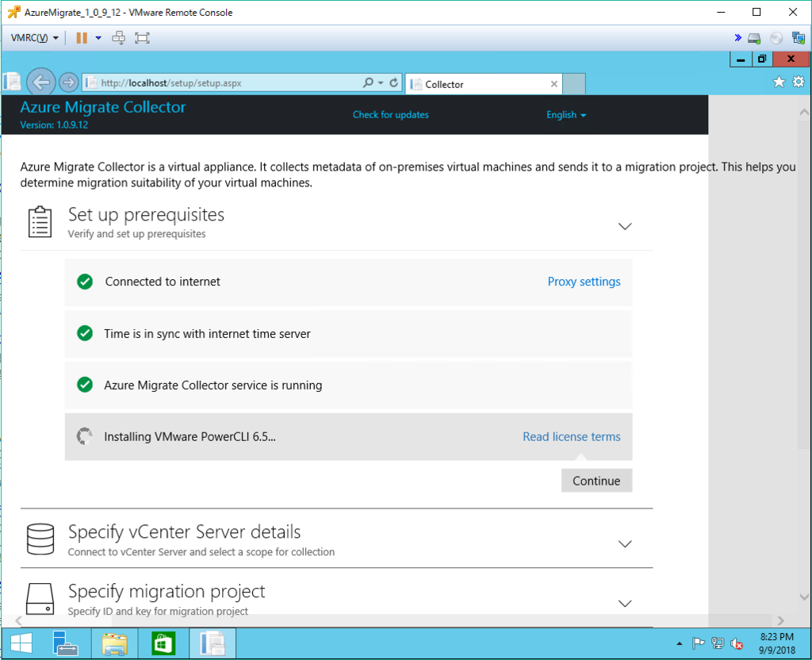Click the page icon left of the Back button

click(x=11, y=82)
